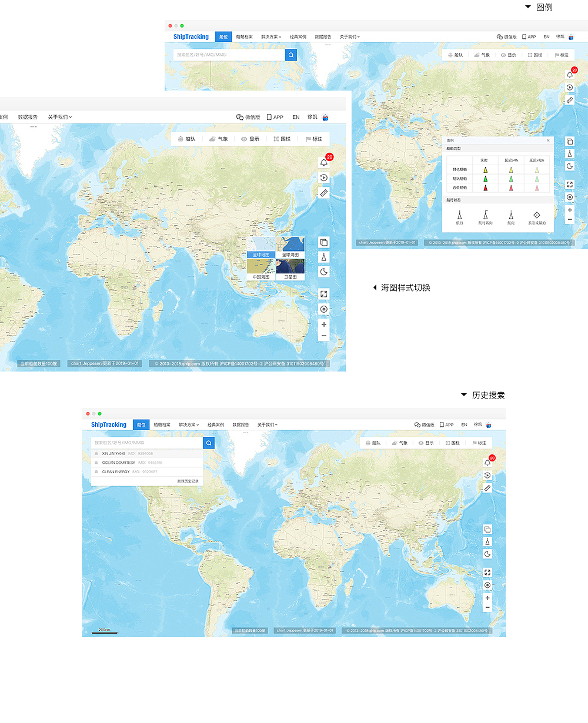Select 全球海图 thumbnail in chart style window

pyautogui.click(x=290, y=247)
